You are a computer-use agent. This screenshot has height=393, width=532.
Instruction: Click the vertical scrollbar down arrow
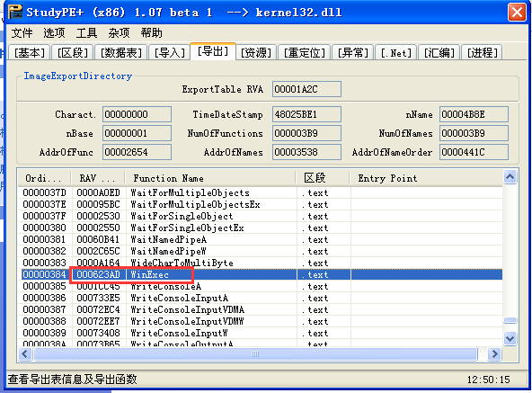(510, 338)
